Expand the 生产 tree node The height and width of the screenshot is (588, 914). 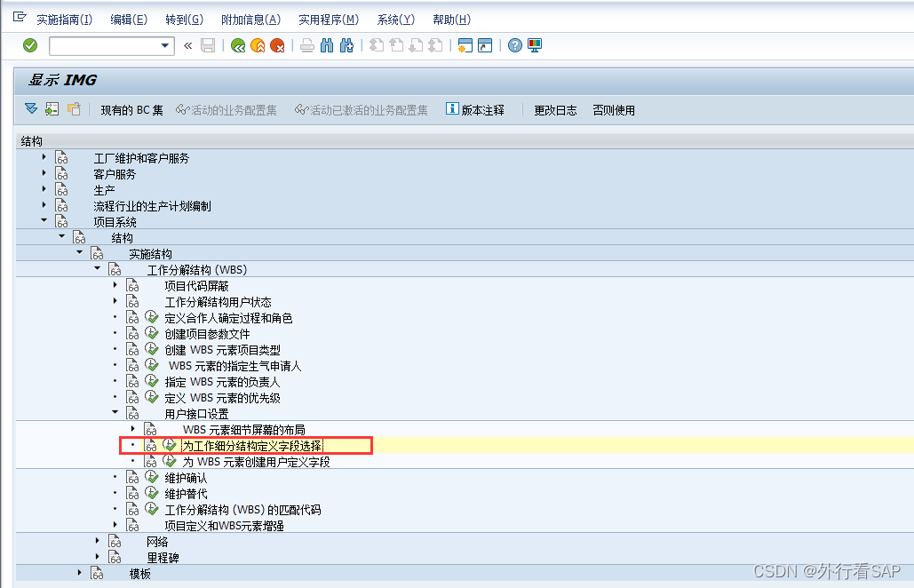44,189
